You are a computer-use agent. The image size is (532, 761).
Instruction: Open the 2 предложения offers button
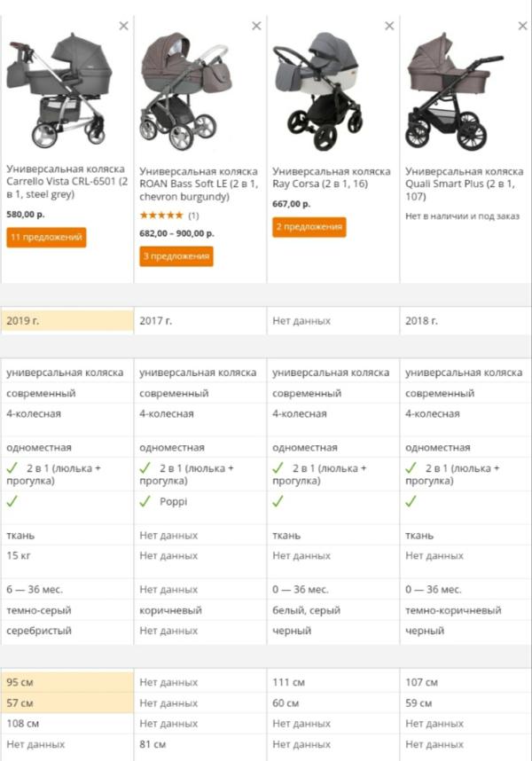pyautogui.click(x=309, y=227)
